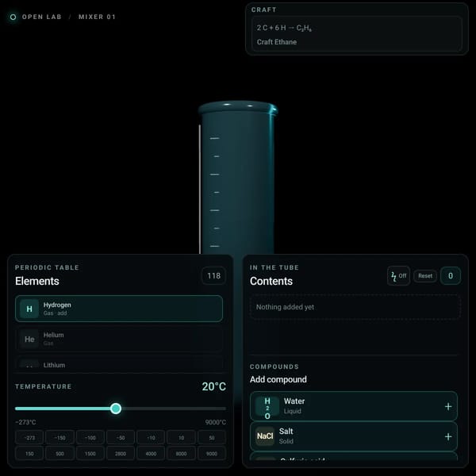476x476 pixels.
Task: Click the unfilled part of the temperature track
Action: click(x=174, y=409)
